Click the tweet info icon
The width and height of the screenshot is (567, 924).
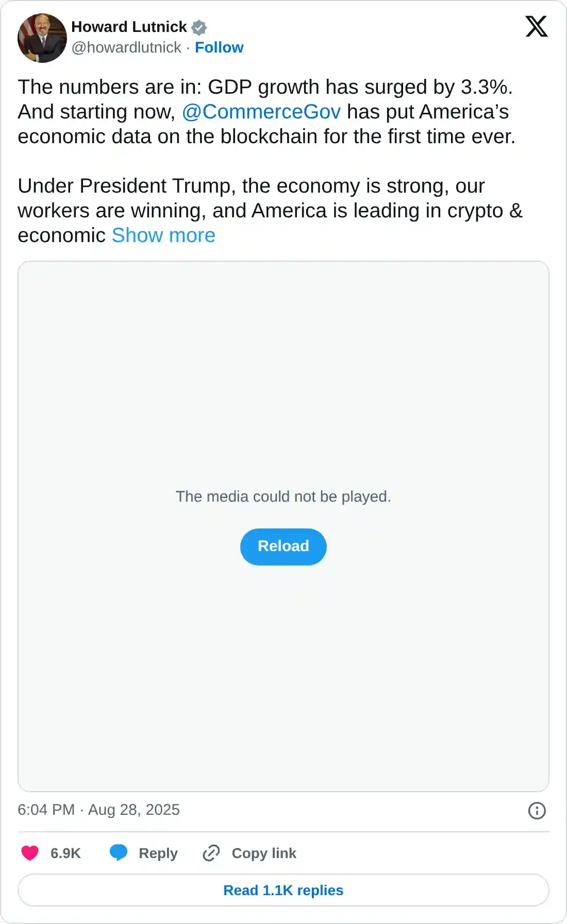[x=537, y=811]
